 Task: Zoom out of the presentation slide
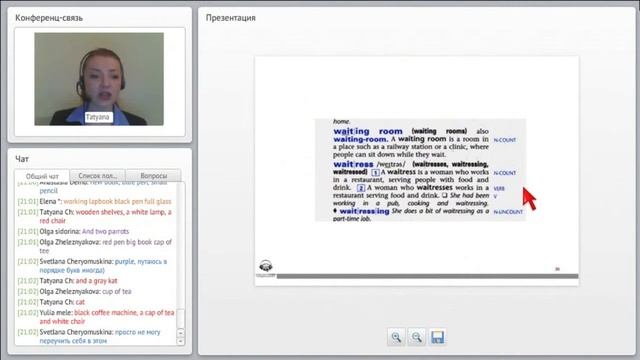click(416, 337)
